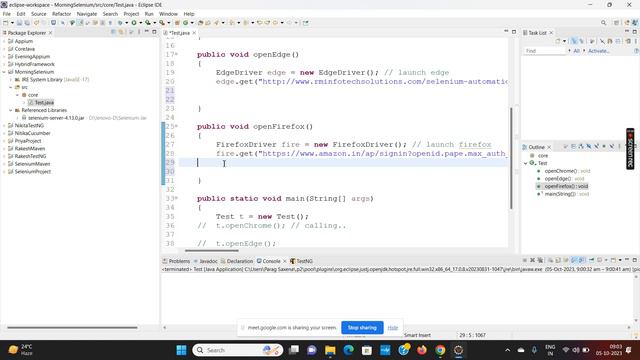Click Collapse All in the Outline toolbar
Viewport: 640px width, 360px height.
573,146
